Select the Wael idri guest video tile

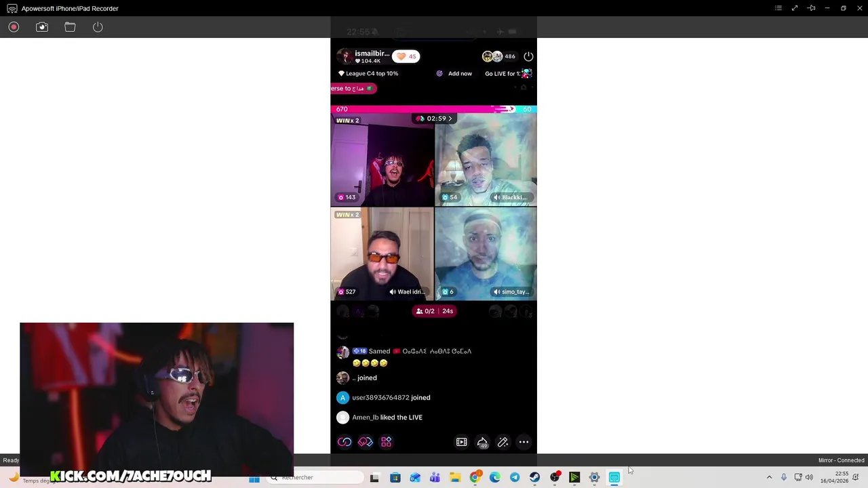(382, 253)
